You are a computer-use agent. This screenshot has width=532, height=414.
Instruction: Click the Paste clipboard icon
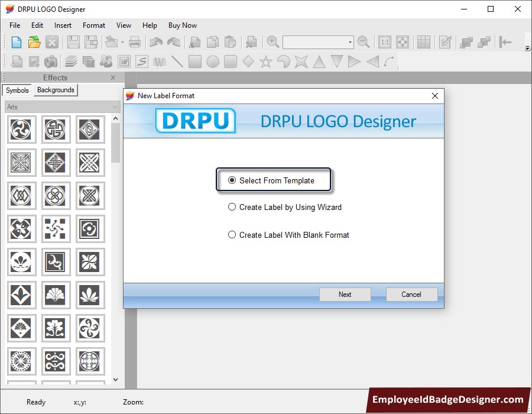coord(231,43)
